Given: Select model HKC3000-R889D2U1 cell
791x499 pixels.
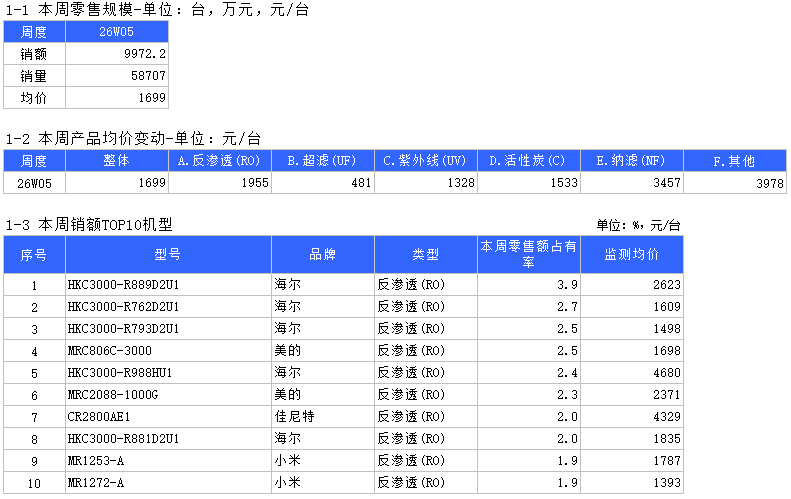Looking at the screenshot, I should pyautogui.click(x=168, y=285).
